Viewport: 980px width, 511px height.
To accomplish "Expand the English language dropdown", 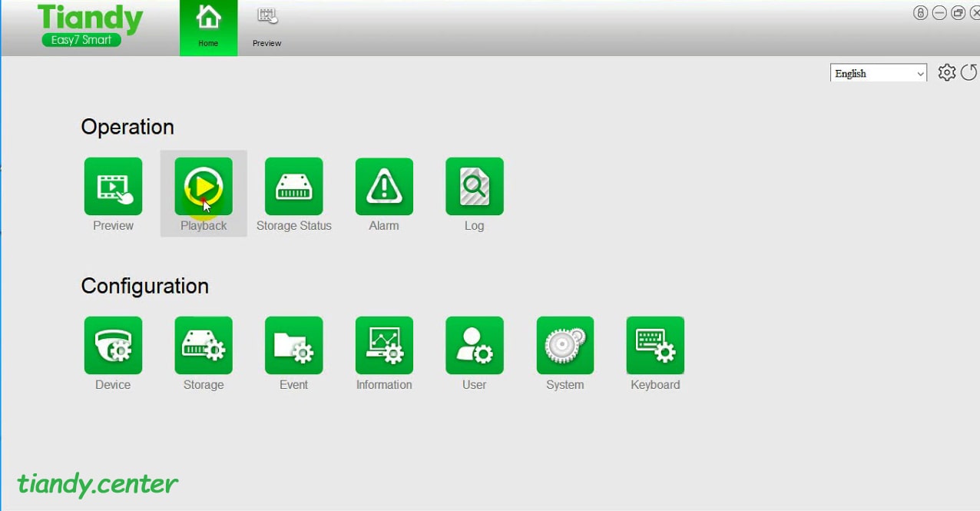I will coord(879,73).
